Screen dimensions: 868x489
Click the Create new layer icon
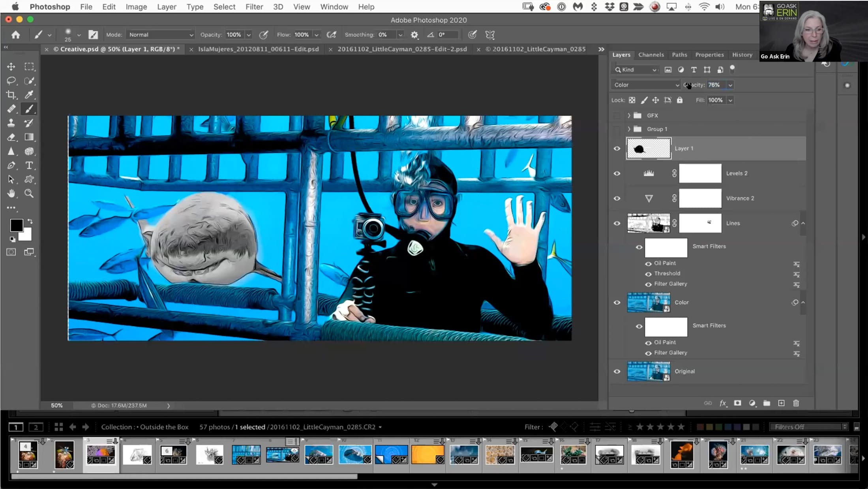(x=781, y=403)
